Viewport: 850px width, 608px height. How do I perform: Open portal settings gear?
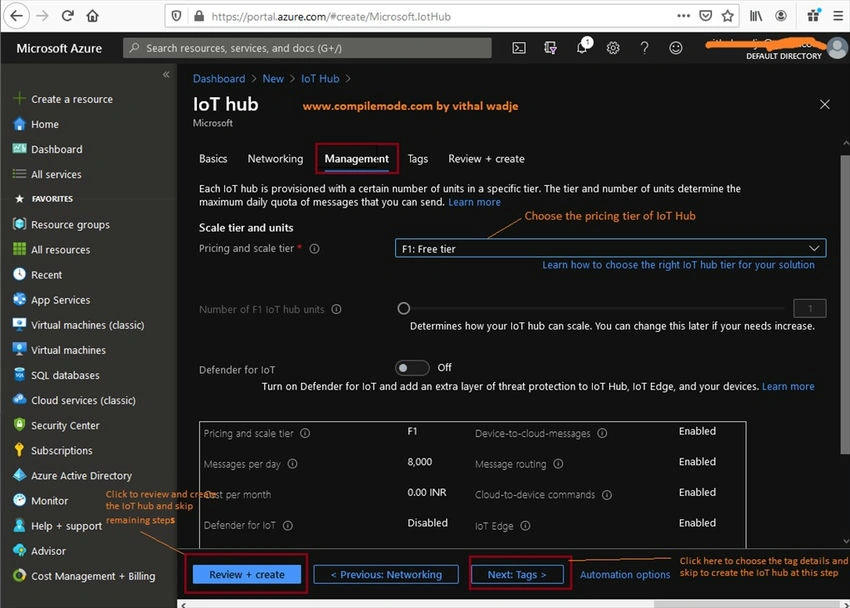click(613, 48)
